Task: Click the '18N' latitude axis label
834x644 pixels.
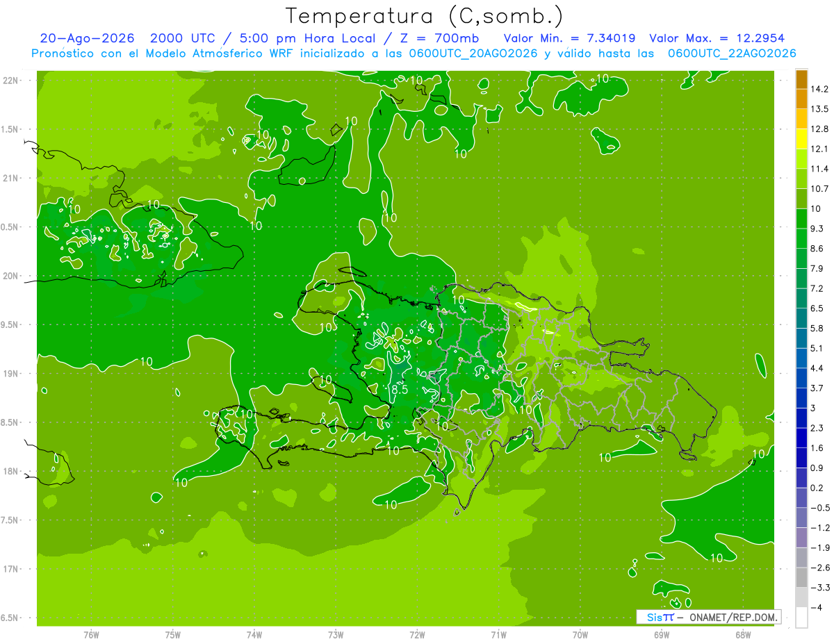Action: point(10,472)
